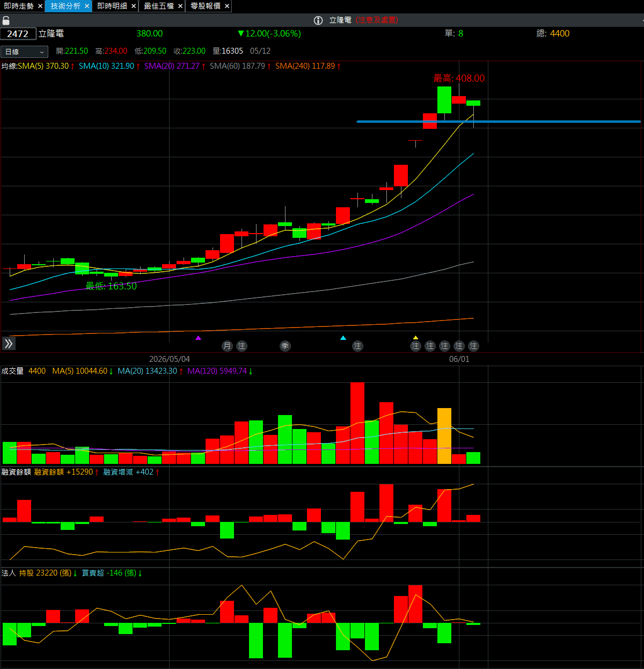Click the MA(5) 10044.60 volume legend

coord(83,371)
